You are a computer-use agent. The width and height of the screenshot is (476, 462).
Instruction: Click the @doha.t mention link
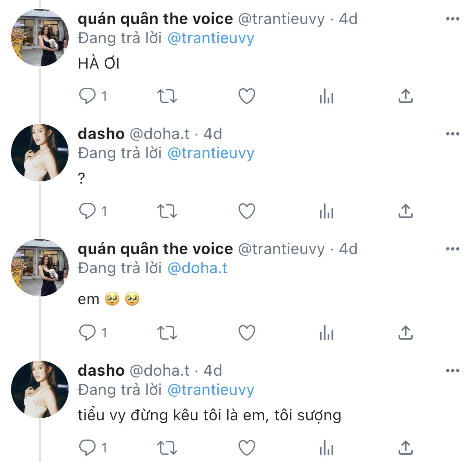[197, 268]
